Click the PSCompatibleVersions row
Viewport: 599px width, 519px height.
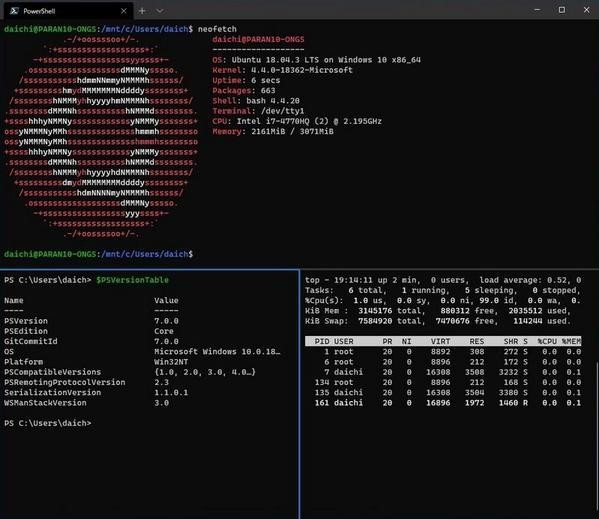point(130,372)
